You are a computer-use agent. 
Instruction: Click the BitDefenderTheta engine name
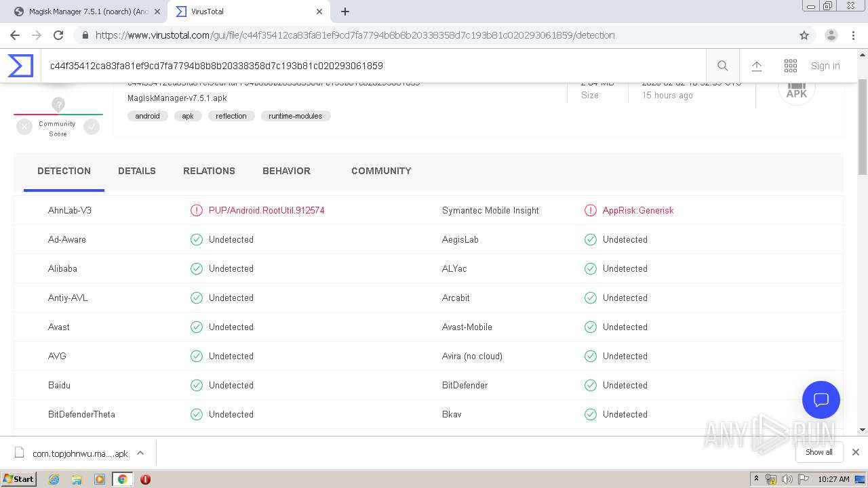(x=81, y=415)
